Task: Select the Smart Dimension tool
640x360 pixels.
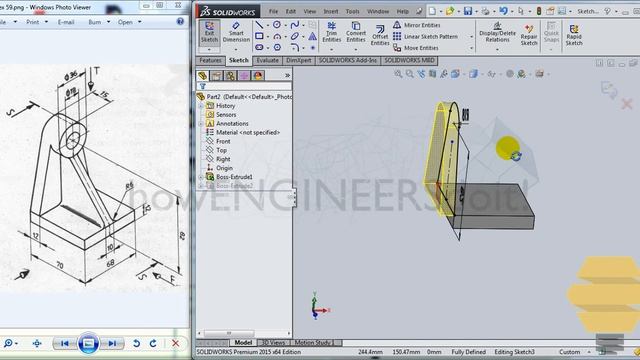Action: [236, 33]
